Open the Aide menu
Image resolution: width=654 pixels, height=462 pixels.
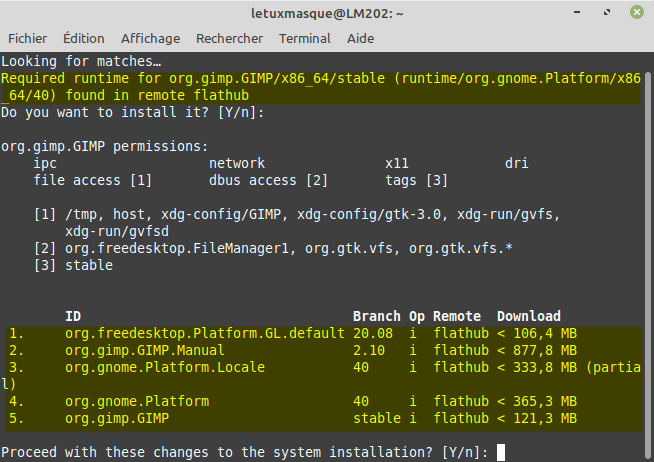tap(360, 38)
